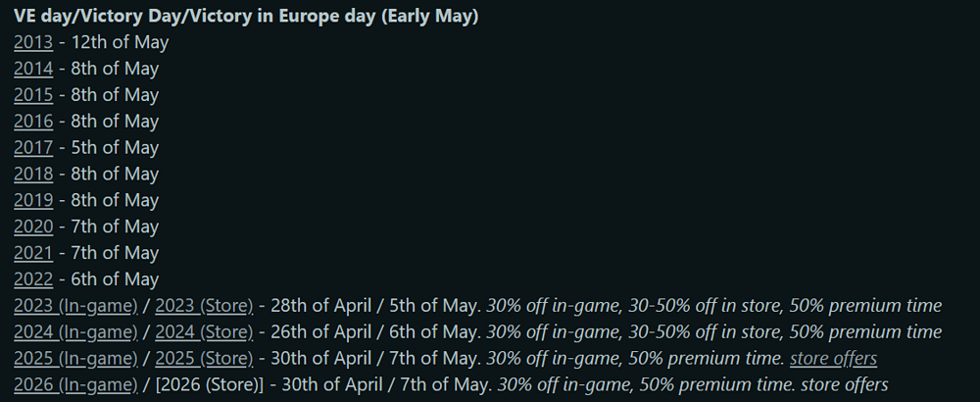Open the 2026 (In-game) link
980x402 pixels.
75,385
